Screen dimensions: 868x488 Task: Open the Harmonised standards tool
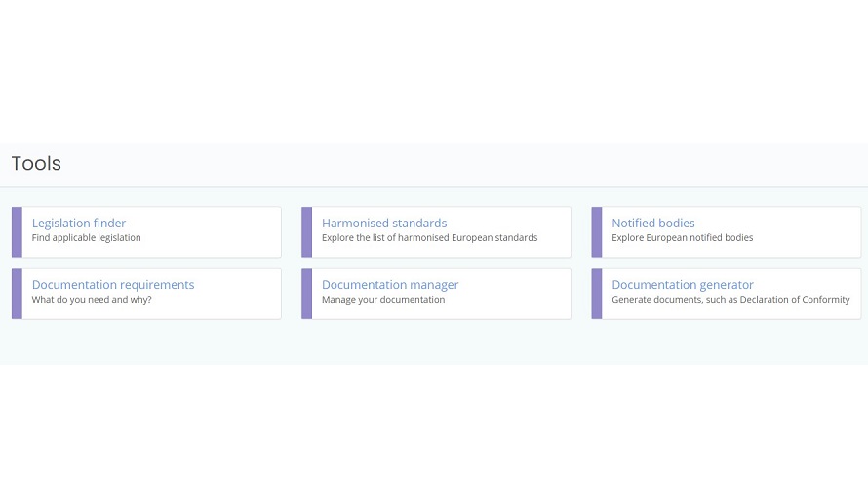[384, 224]
